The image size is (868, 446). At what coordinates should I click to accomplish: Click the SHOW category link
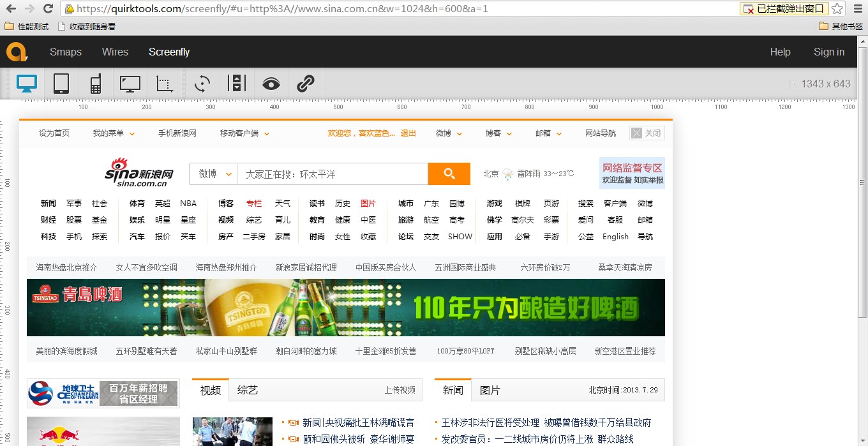[x=460, y=237]
